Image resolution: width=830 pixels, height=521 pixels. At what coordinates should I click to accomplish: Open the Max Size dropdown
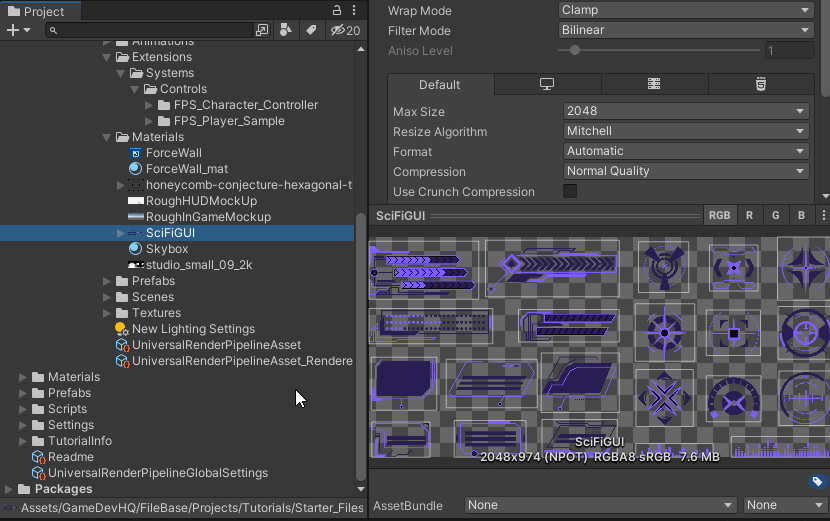tap(686, 111)
